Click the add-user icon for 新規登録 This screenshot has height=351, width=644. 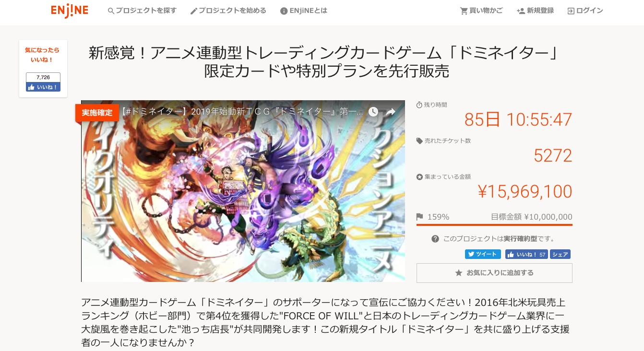[x=521, y=11]
